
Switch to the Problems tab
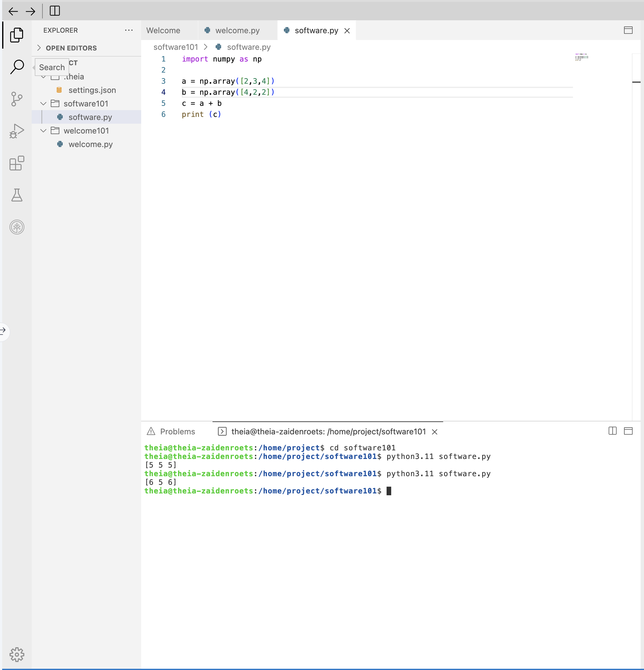tap(177, 431)
